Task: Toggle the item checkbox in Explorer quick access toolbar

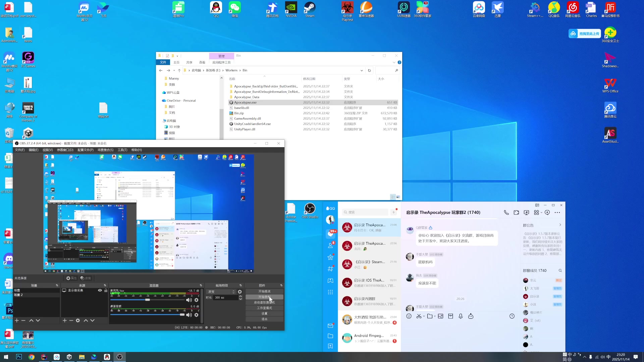Action: pos(167,56)
